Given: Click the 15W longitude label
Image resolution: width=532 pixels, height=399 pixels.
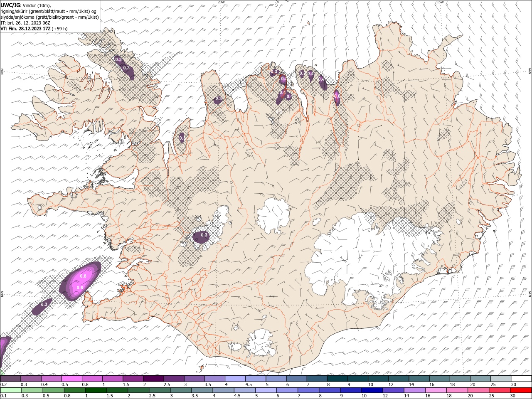Looking at the screenshot, I should coord(440,2).
